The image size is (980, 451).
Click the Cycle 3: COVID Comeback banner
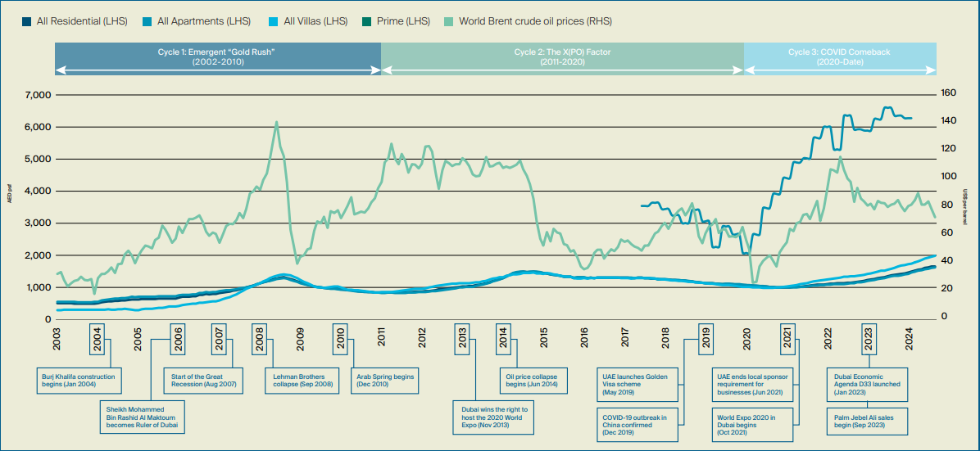tap(840, 59)
